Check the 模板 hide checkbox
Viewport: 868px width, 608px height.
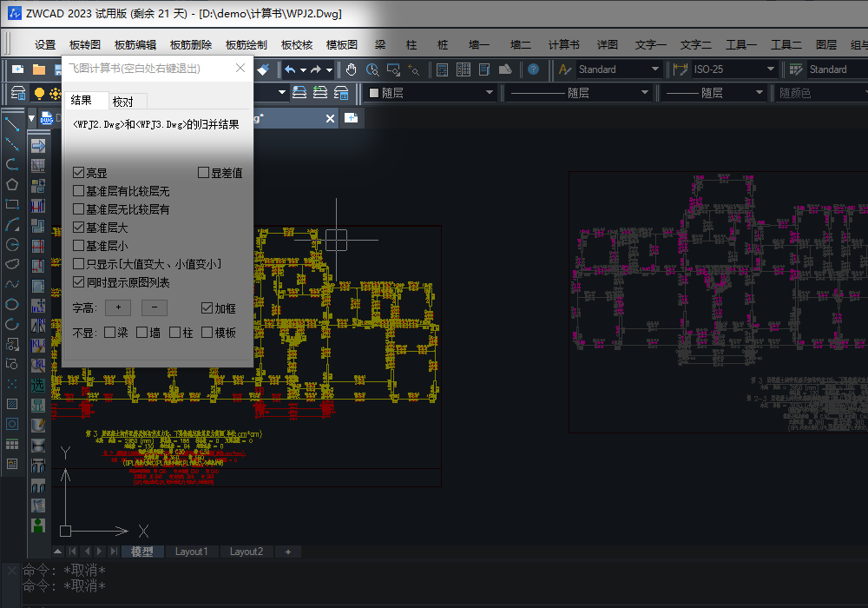coord(207,333)
